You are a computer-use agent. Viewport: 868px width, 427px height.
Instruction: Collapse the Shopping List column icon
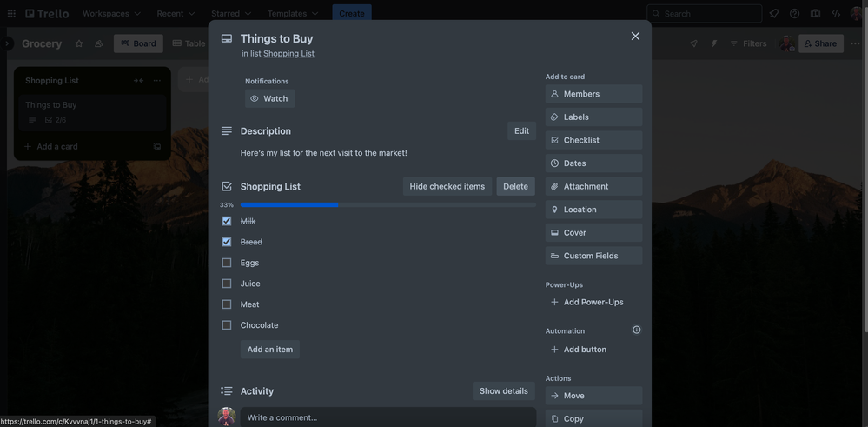[138, 80]
